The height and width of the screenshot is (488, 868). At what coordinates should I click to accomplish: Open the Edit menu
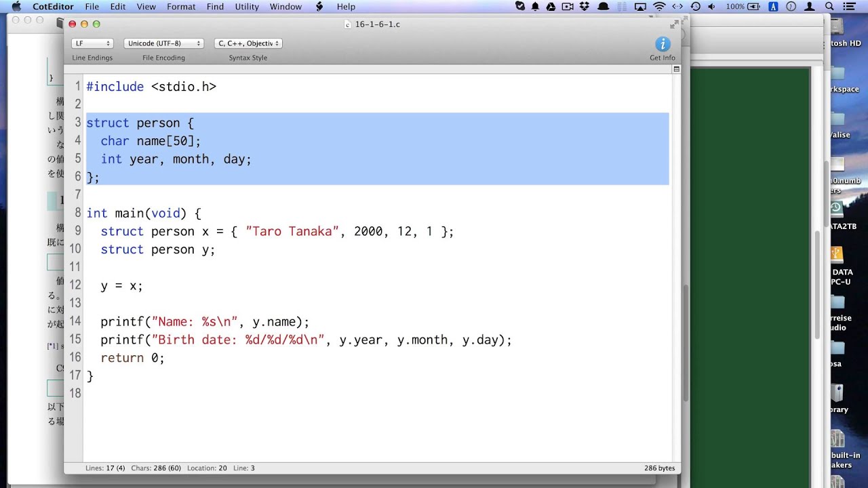coord(118,6)
